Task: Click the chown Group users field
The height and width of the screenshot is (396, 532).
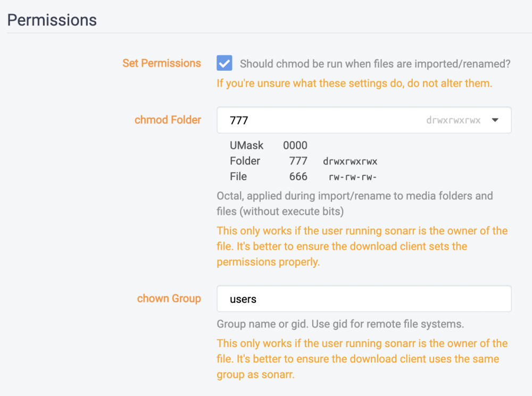Action: [364, 299]
